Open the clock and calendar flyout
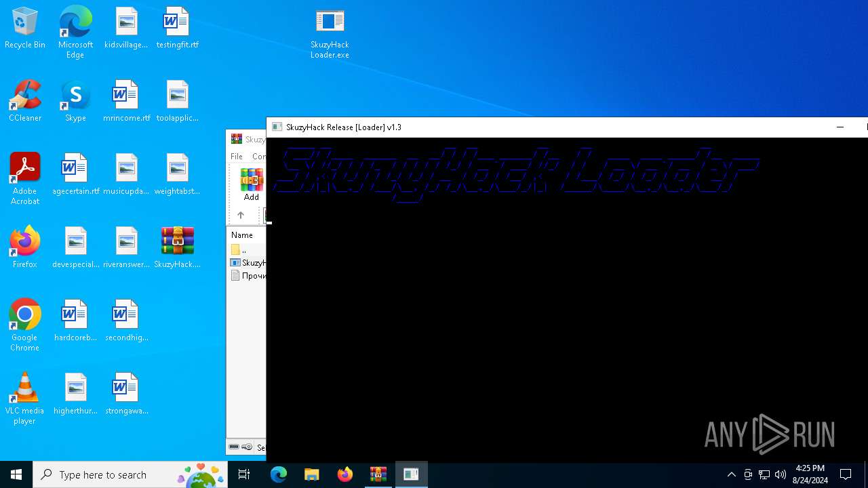The height and width of the screenshot is (488, 868). pos(810,474)
